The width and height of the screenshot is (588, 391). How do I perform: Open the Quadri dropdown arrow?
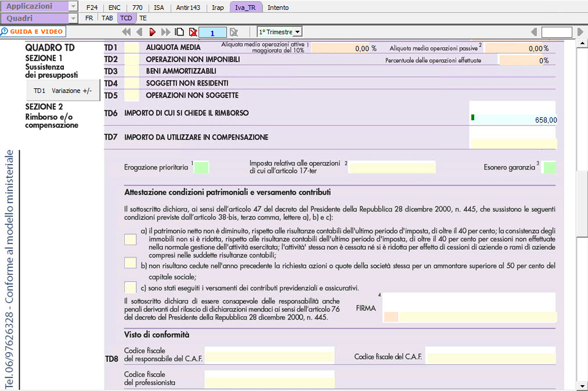tap(74, 19)
